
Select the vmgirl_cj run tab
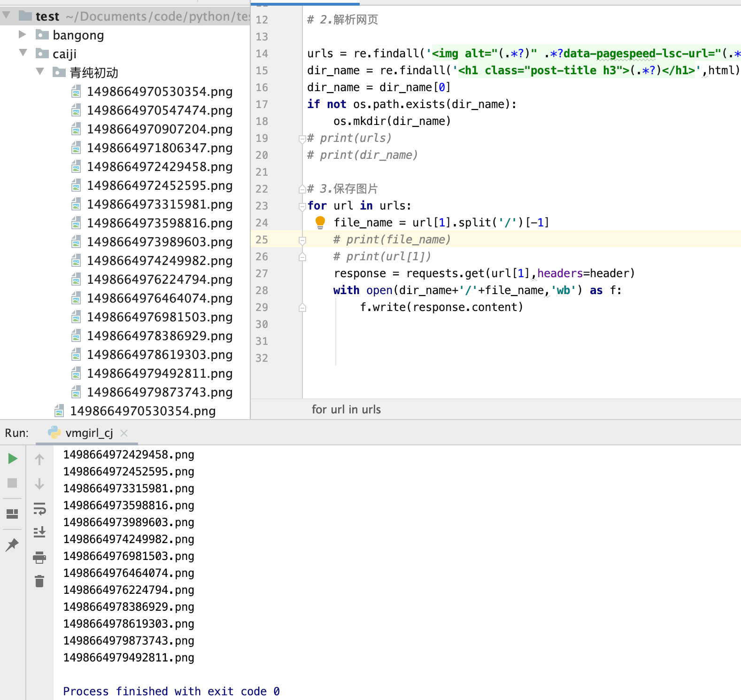pyautogui.click(x=81, y=433)
